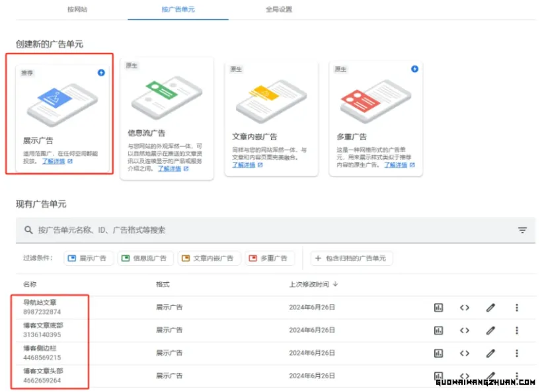The width and height of the screenshot is (542, 392).
Task: Click the blue plus badge on 多重广告 card
Action: point(415,69)
